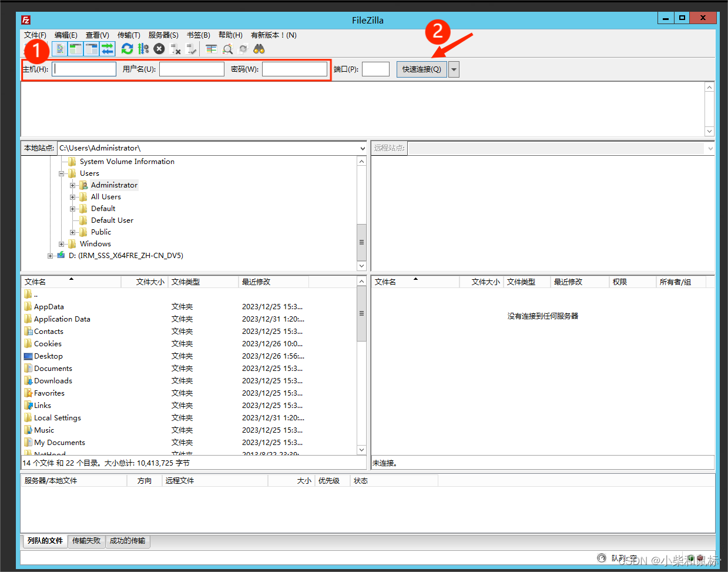This screenshot has height=572, width=728.
Task: Open the 传输(T) menu
Action: coord(129,35)
